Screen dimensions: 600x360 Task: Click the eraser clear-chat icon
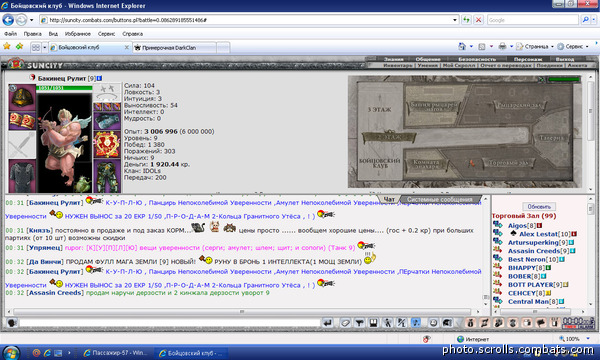[x=345, y=323]
